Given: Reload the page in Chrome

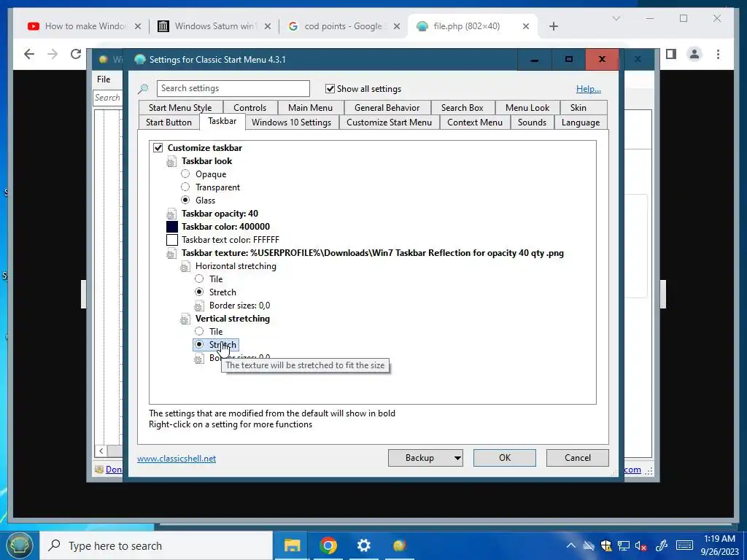Looking at the screenshot, I should pyautogui.click(x=76, y=54).
